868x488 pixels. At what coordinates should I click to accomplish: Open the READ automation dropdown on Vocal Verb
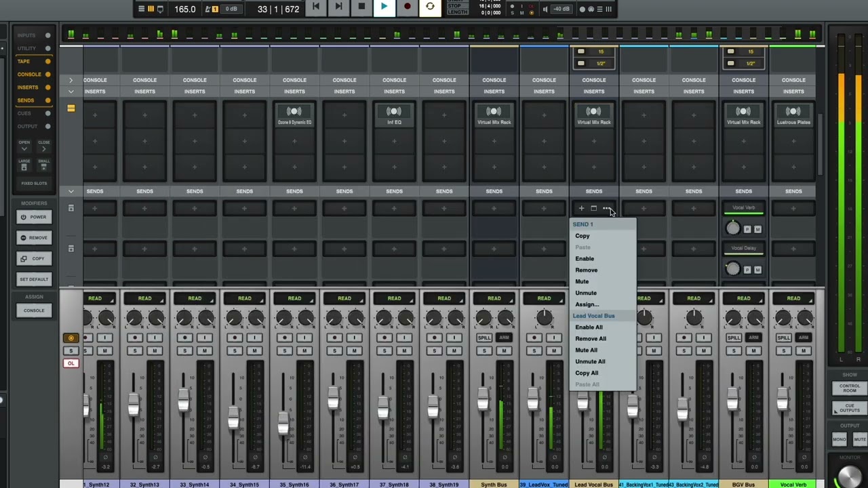[793, 298]
